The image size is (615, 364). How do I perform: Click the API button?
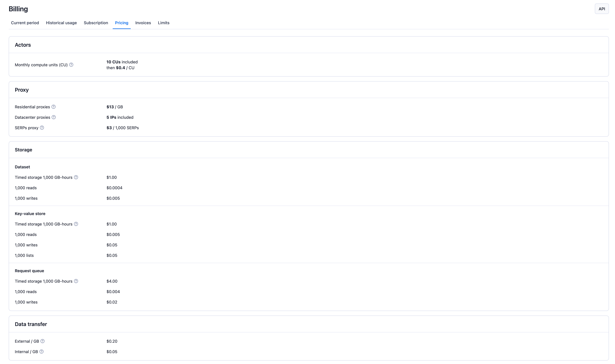(602, 9)
